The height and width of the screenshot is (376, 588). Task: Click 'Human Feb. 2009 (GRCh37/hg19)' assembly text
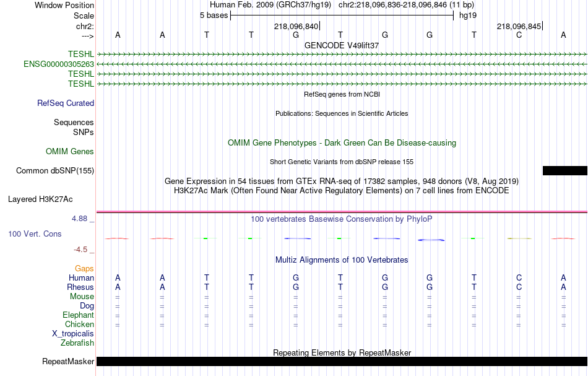click(270, 5)
